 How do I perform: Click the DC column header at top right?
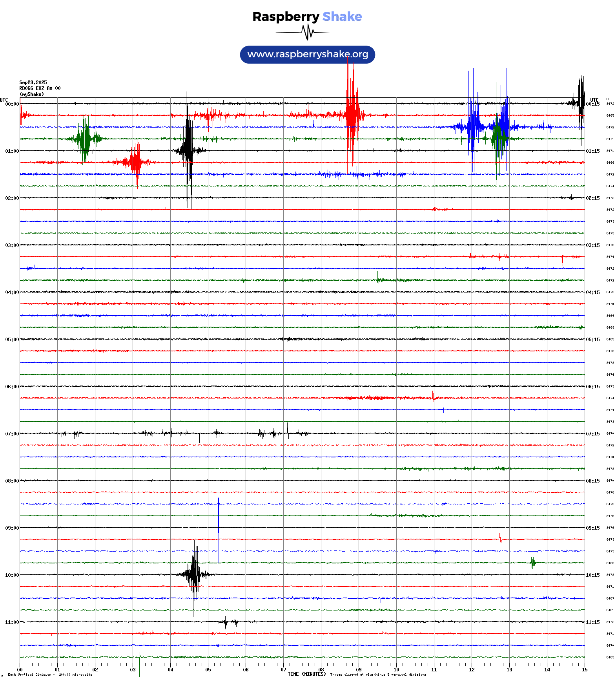click(x=608, y=99)
